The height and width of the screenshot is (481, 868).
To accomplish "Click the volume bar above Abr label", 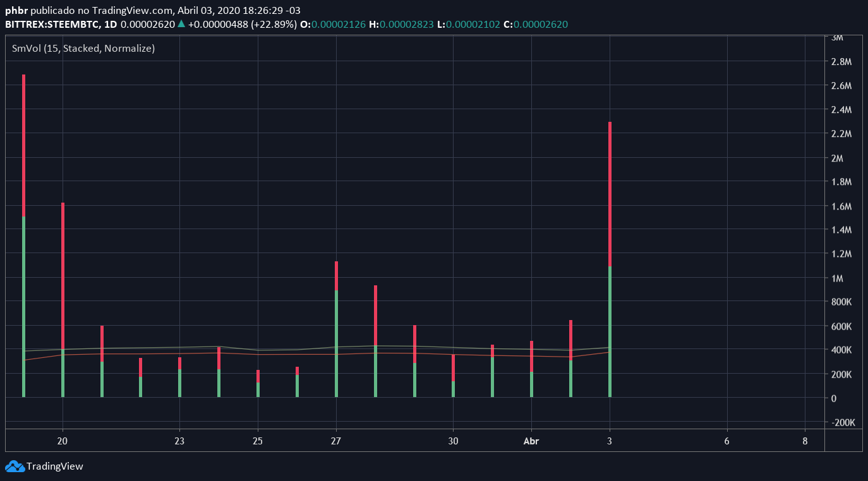I will (x=531, y=369).
